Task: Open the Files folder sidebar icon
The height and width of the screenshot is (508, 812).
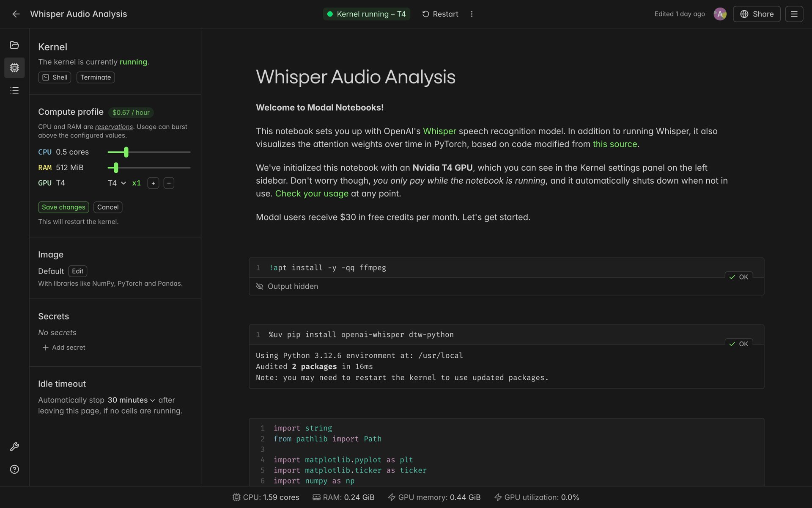Action: click(14, 45)
